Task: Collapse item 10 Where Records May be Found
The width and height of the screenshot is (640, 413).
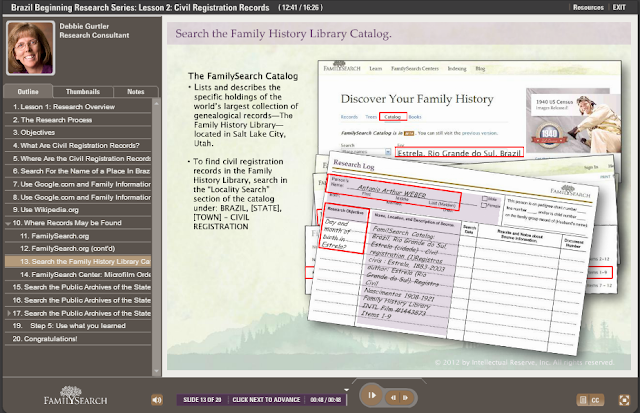Action: [8, 223]
